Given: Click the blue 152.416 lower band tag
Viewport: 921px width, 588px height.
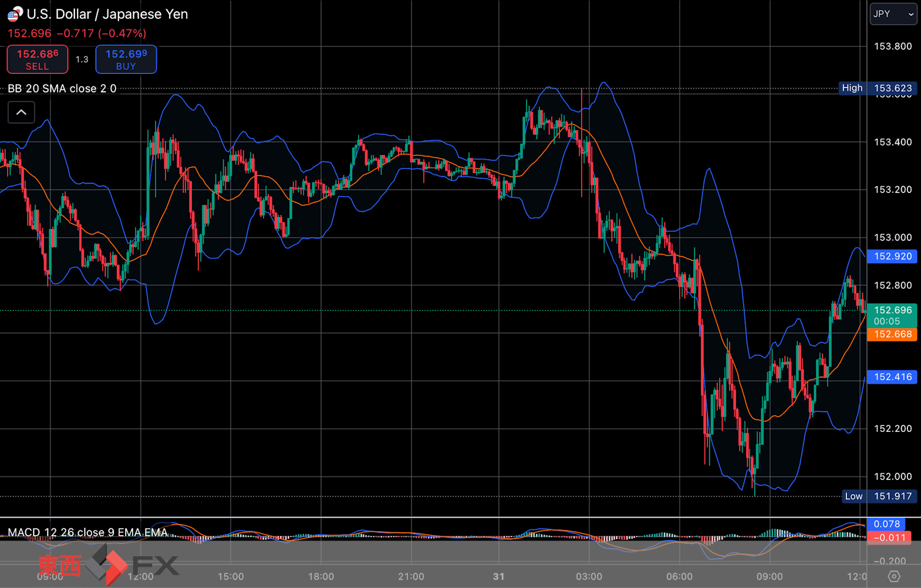Looking at the screenshot, I should coord(892,377).
